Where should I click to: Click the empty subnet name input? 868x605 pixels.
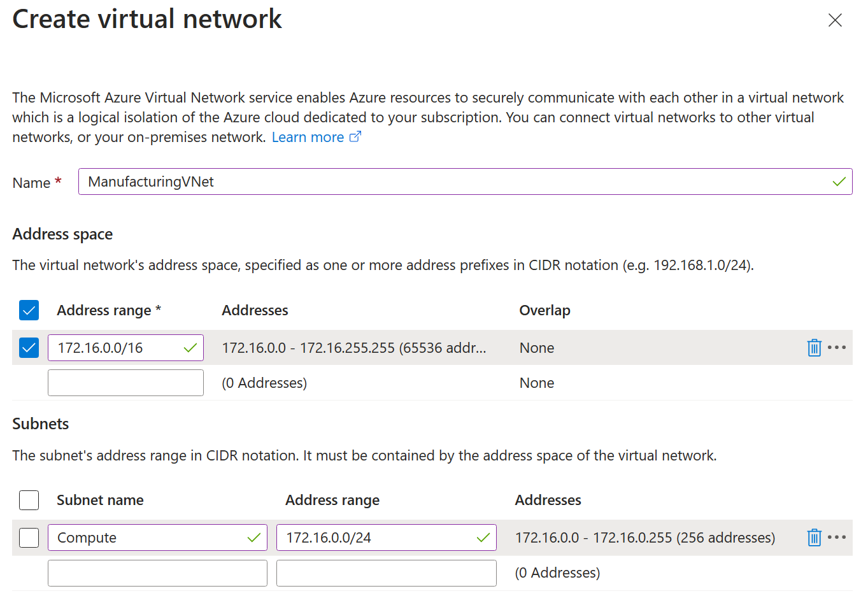click(x=157, y=573)
